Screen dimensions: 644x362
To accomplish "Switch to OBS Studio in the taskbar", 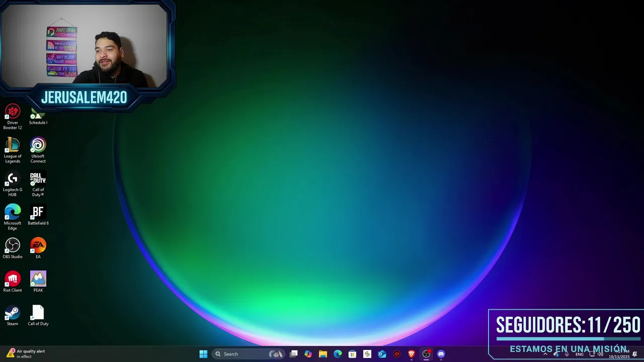I will coord(426,354).
